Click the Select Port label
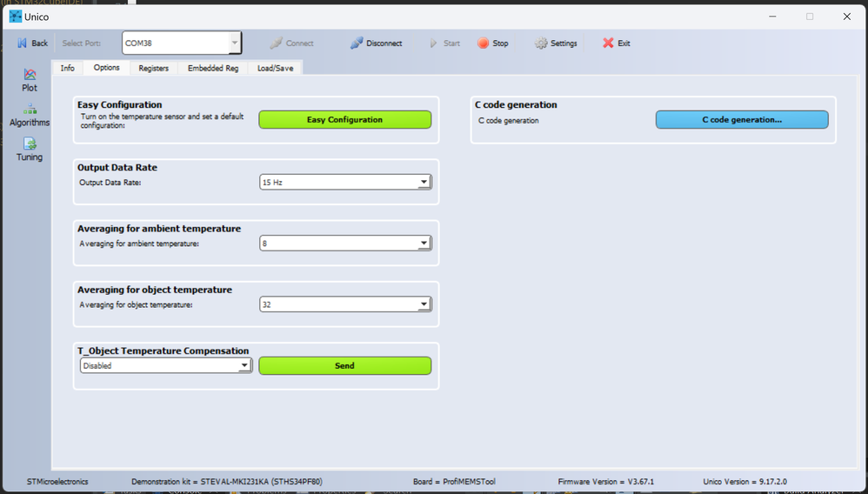 pos(82,43)
